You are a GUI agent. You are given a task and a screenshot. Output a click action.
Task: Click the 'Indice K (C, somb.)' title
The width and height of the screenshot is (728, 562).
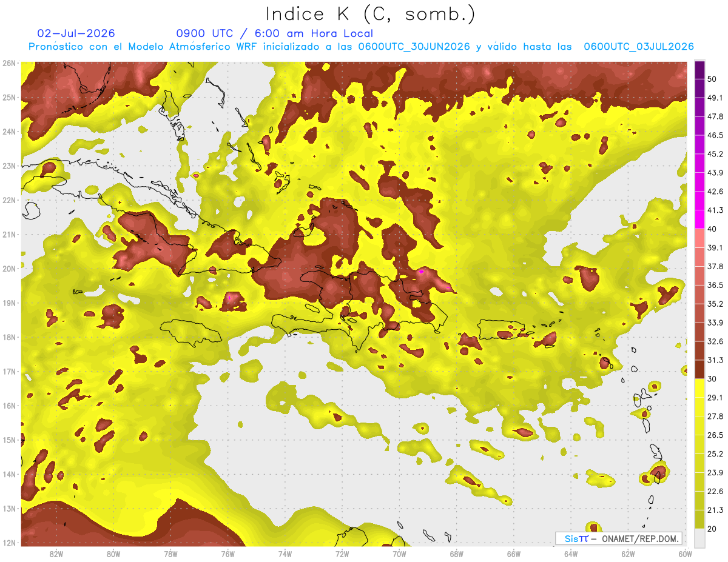[370, 13]
